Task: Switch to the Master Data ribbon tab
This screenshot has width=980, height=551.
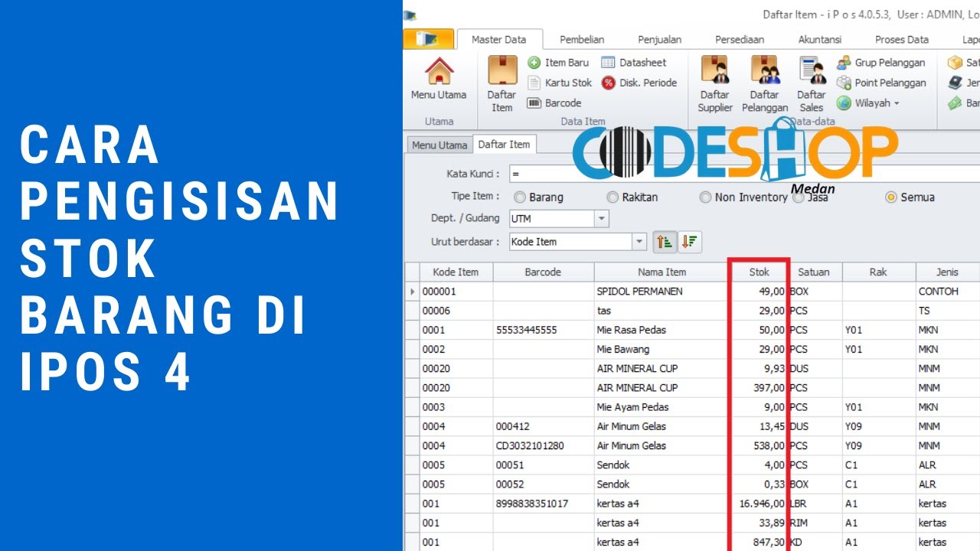Action: pos(498,40)
